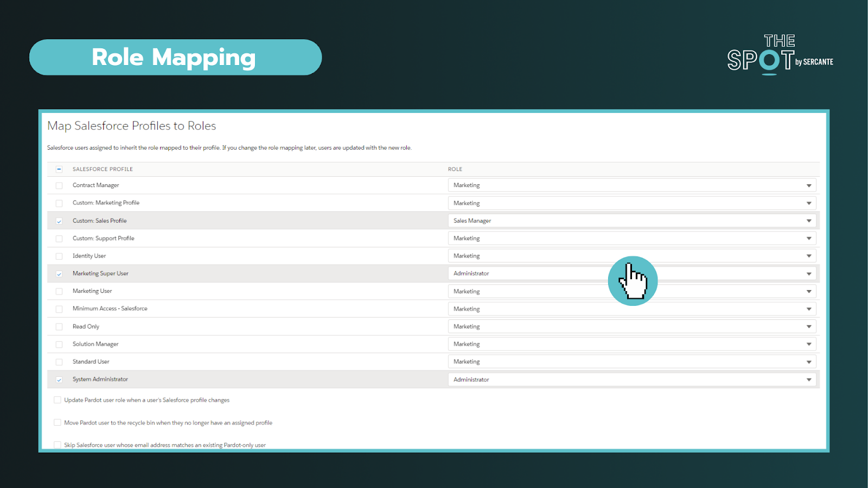Open the Administrator role dropdown for Marketing Super User
The width and height of the screenshot is (868, 488).
(x=632, y=274)
